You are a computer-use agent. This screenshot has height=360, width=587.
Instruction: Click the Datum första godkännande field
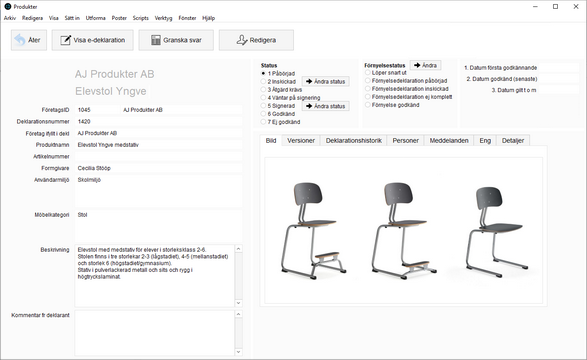[x=558, y=68]
